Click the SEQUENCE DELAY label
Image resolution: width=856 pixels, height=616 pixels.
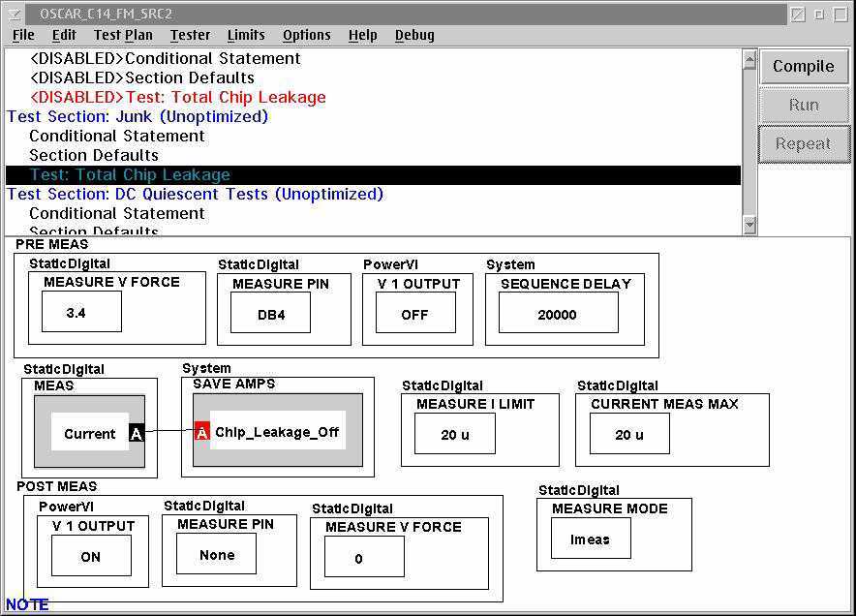(x=566, y=284)
